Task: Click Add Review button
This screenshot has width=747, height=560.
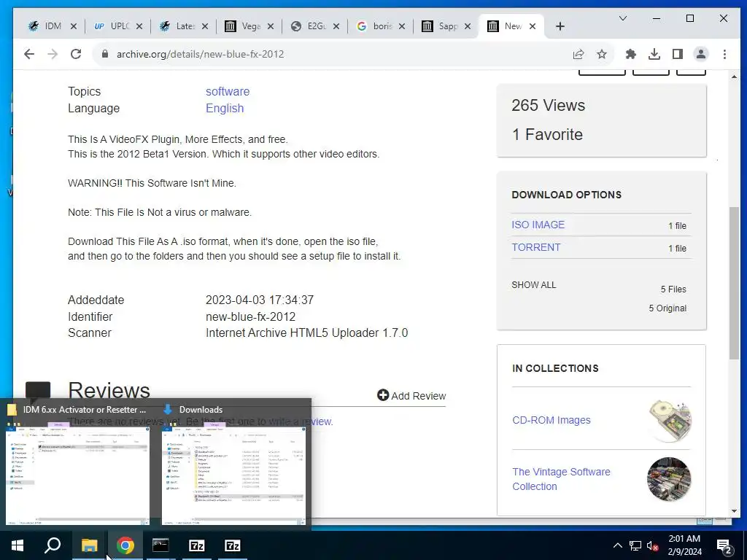Action: coord(411,396)
